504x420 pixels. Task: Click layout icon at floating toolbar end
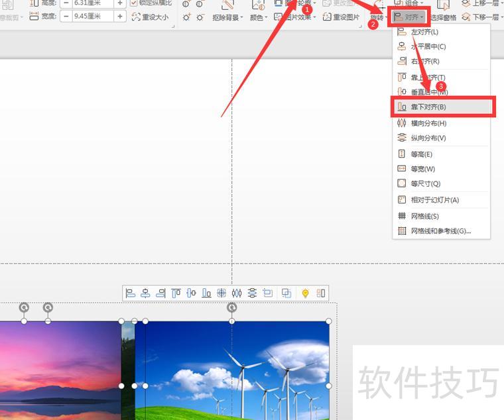(321, 293)
